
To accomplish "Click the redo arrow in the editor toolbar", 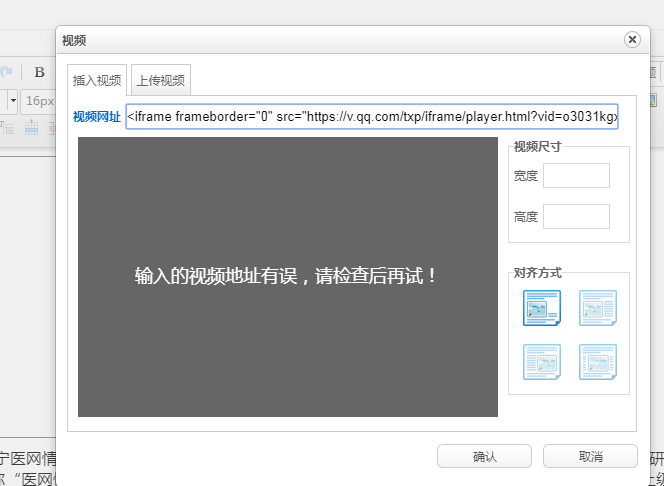I will [x=6, y=72].
